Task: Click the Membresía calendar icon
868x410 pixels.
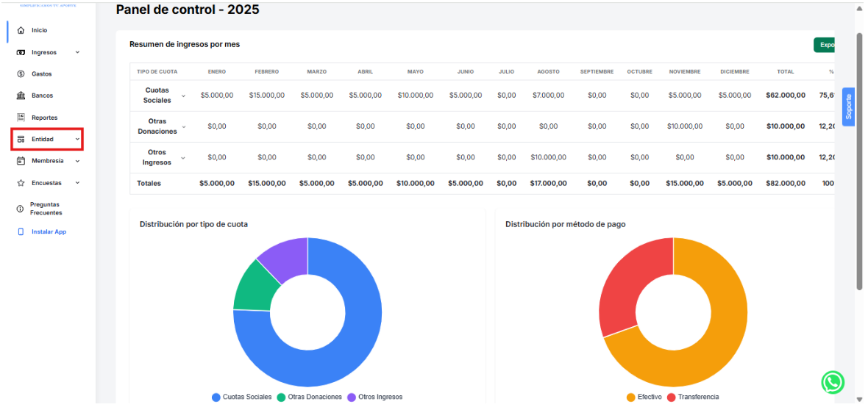Action: 21,161
